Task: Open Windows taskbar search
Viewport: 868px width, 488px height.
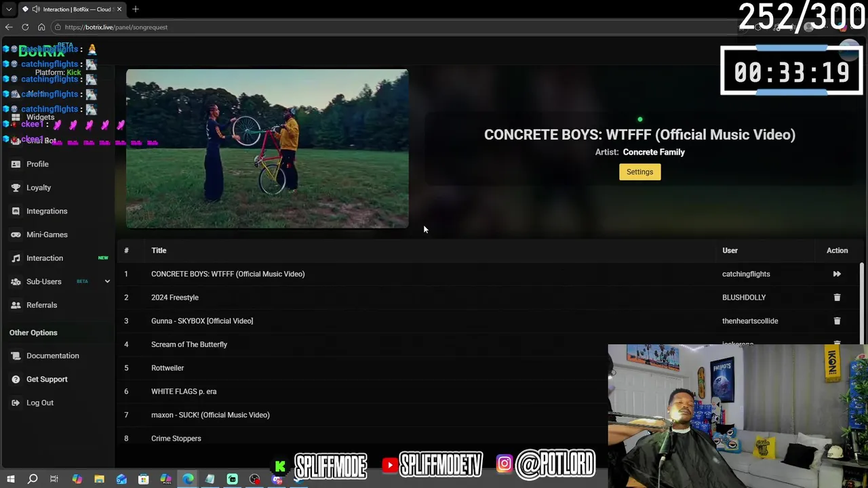Action: coord(33,479)
